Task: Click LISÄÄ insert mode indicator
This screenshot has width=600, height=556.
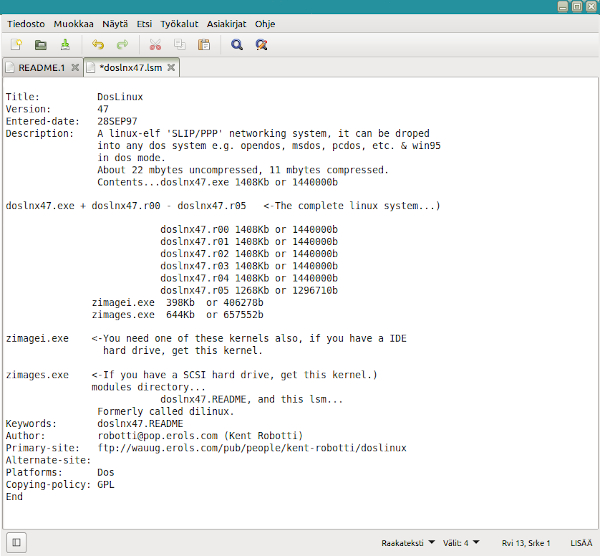Action: (x=581, y=543)
